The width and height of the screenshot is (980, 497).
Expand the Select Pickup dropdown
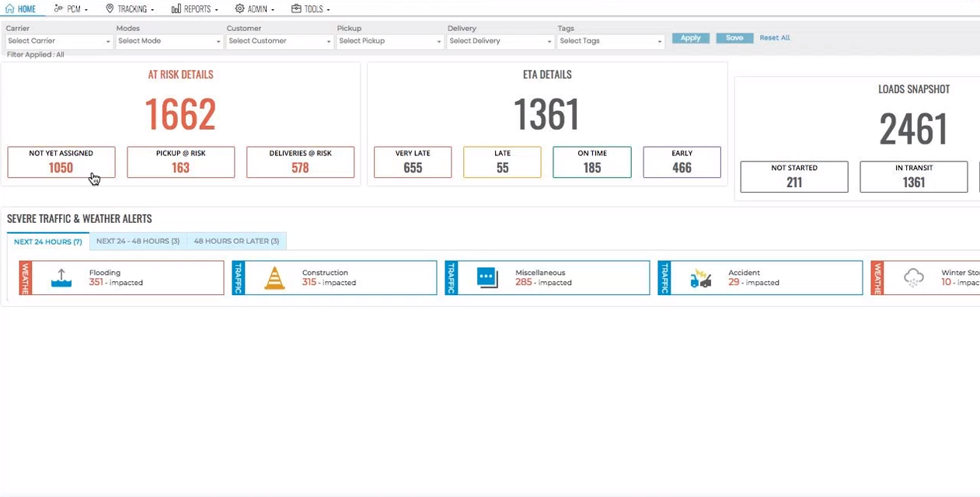click(390, 41)
